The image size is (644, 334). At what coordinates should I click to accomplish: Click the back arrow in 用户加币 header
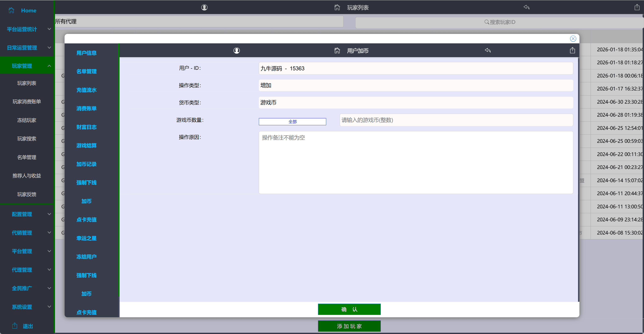487,50
